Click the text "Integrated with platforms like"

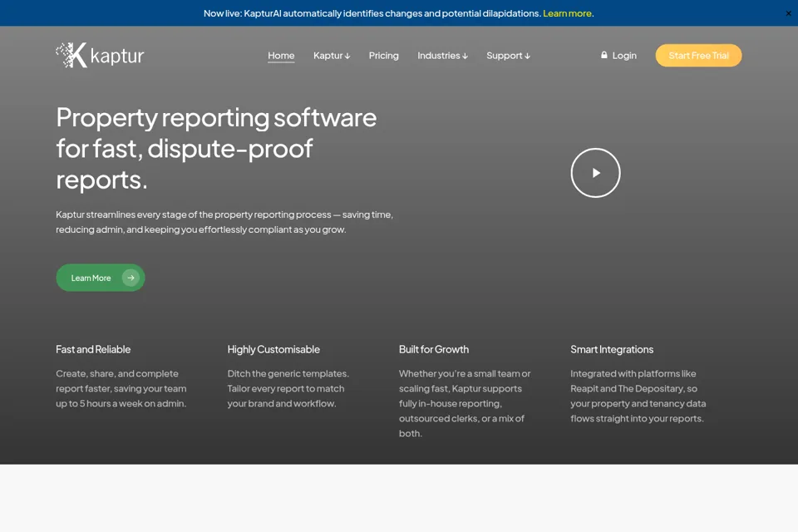633,374
